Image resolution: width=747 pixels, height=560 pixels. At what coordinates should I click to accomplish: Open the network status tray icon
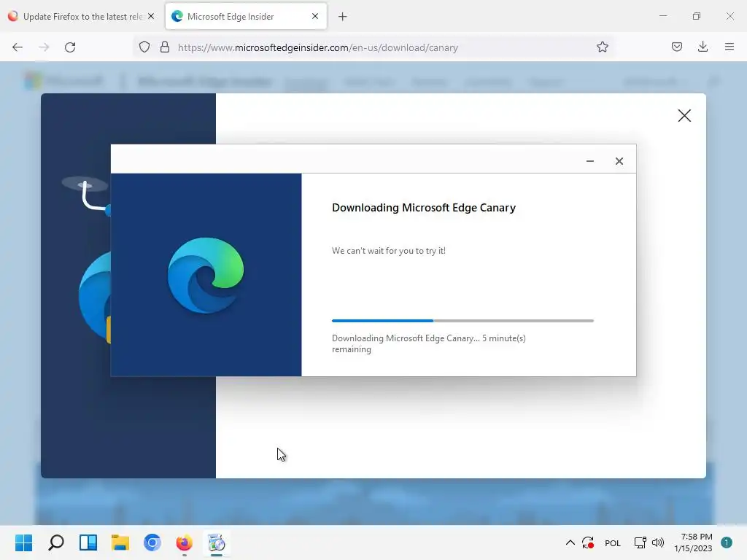coord(640,542)
